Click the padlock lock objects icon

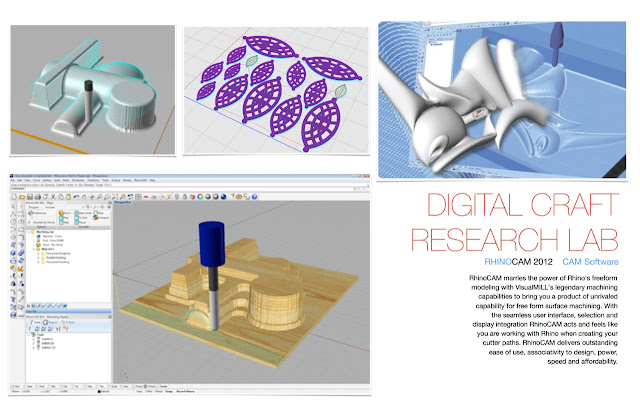[185, 196]
